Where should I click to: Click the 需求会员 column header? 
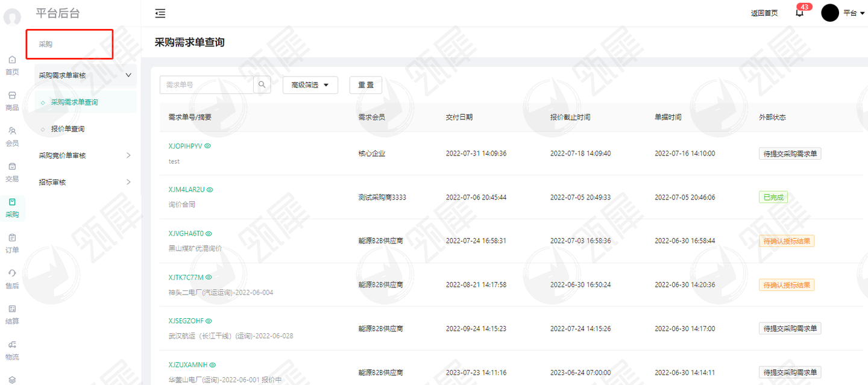click(x=372, y=117)
